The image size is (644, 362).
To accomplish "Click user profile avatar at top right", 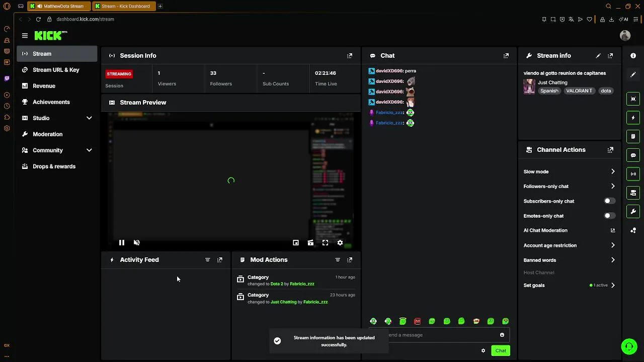I will pos(625,35).
